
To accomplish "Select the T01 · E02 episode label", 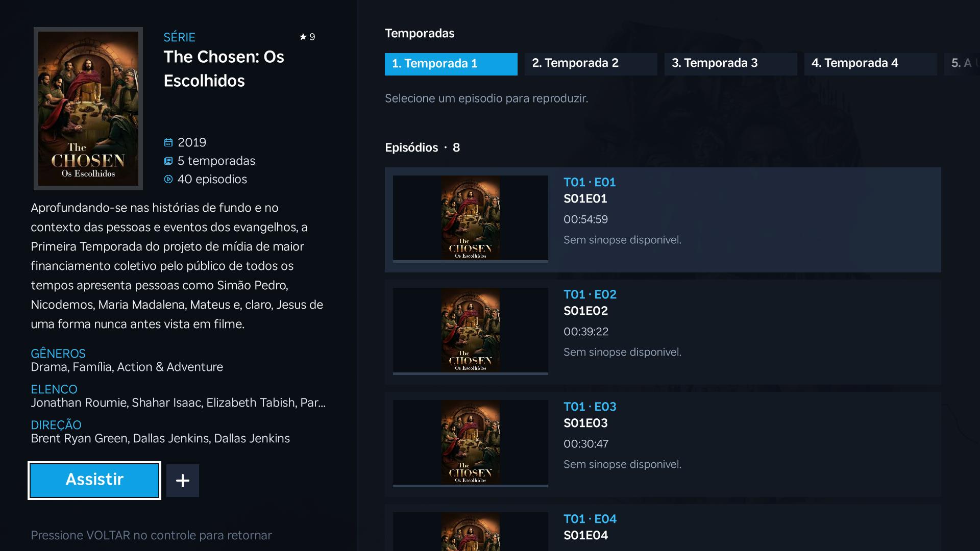I will click(x=590, y=294).
